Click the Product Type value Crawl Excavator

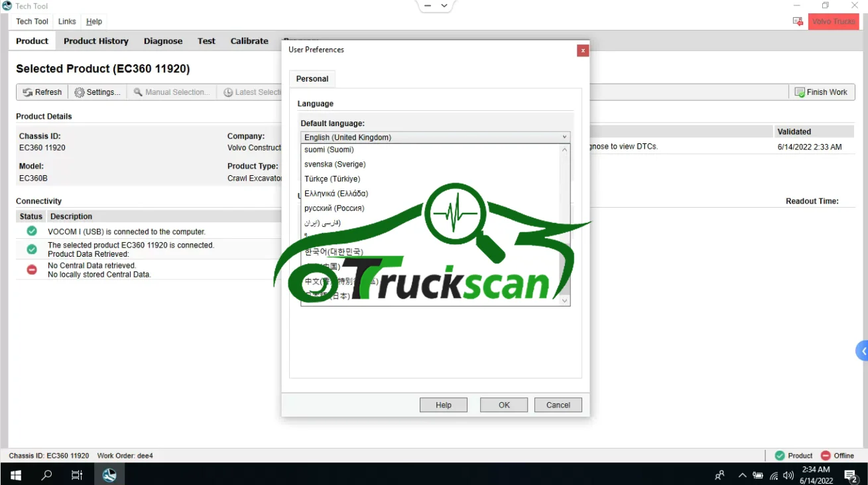click(x=255, y=178)
